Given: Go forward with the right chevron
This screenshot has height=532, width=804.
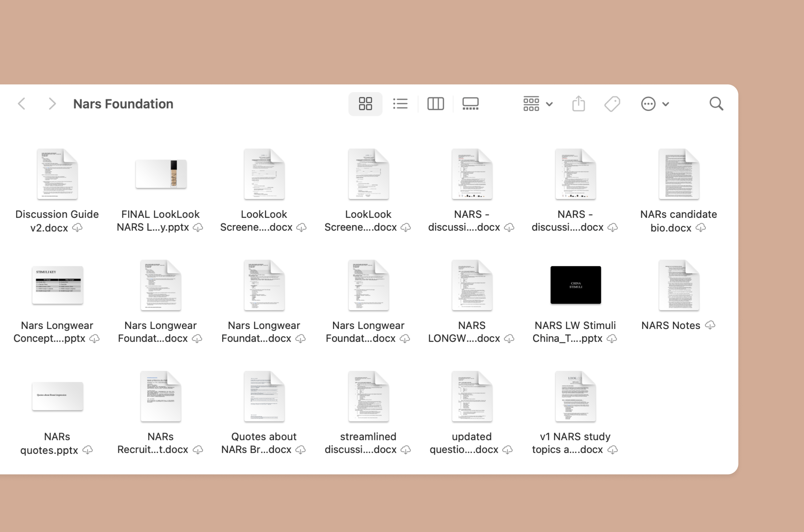Looking at the screenshot, I should click(52, 104).
